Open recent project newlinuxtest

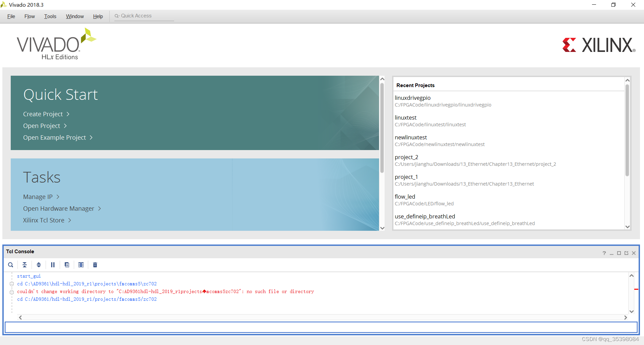coord(411,137)
